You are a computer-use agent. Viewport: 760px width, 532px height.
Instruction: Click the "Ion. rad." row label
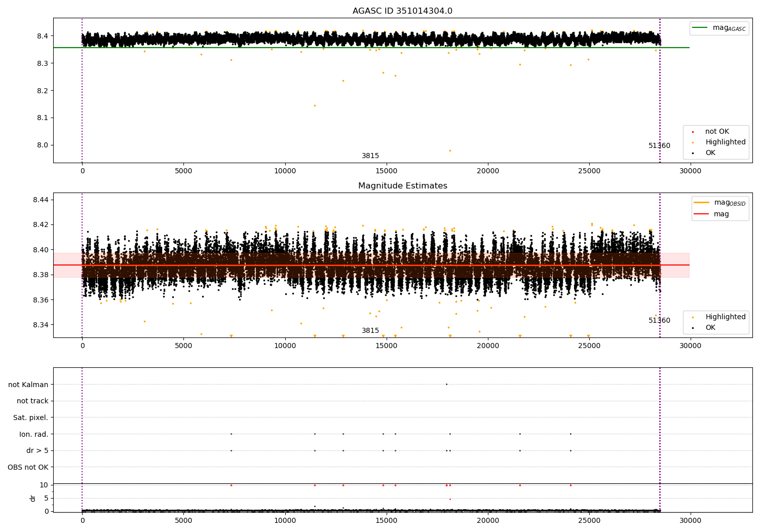34,434
